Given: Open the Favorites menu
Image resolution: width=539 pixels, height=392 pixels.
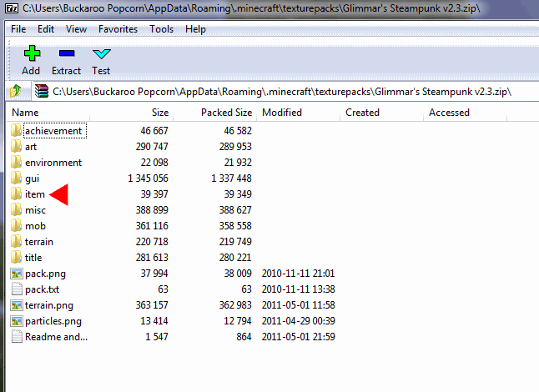Looking at the screenshot, I should point(118,29).
